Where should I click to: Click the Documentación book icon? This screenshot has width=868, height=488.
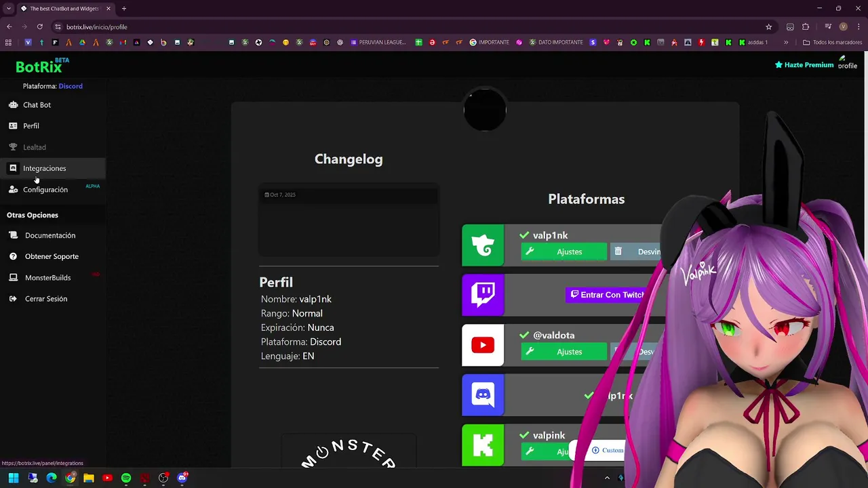pos(13,235)
